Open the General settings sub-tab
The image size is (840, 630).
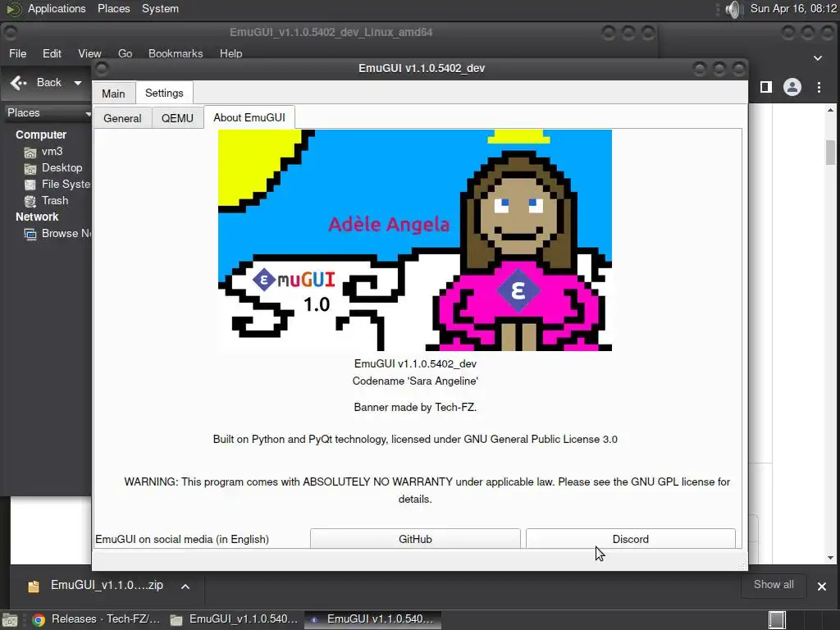point(122,118)
